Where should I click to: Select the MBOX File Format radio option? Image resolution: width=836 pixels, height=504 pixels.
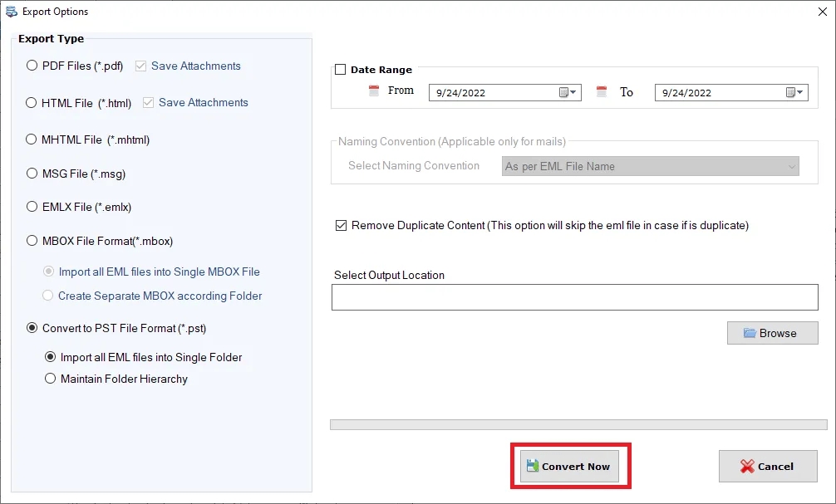coord(31,241)
